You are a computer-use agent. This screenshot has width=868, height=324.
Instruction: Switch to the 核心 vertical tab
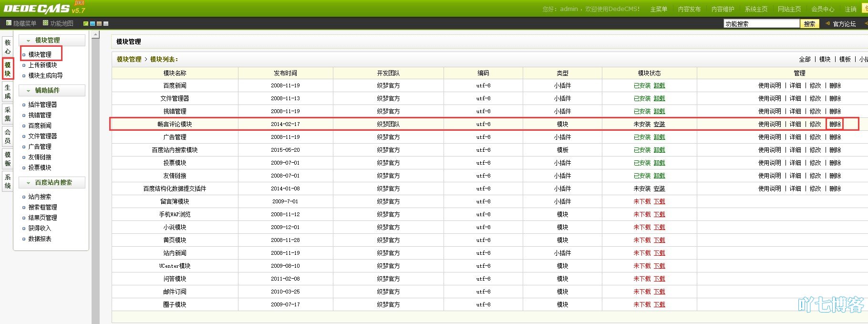click(x=8, y=47)
